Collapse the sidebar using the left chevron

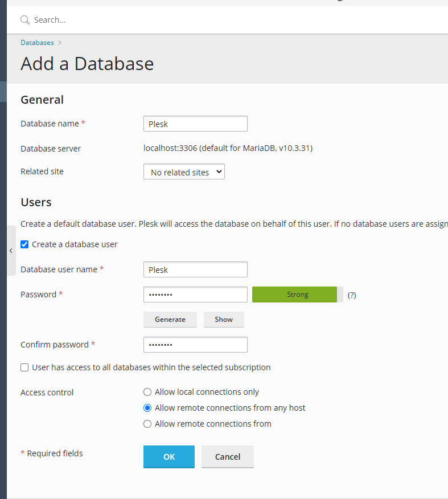(x=11, y=250)
